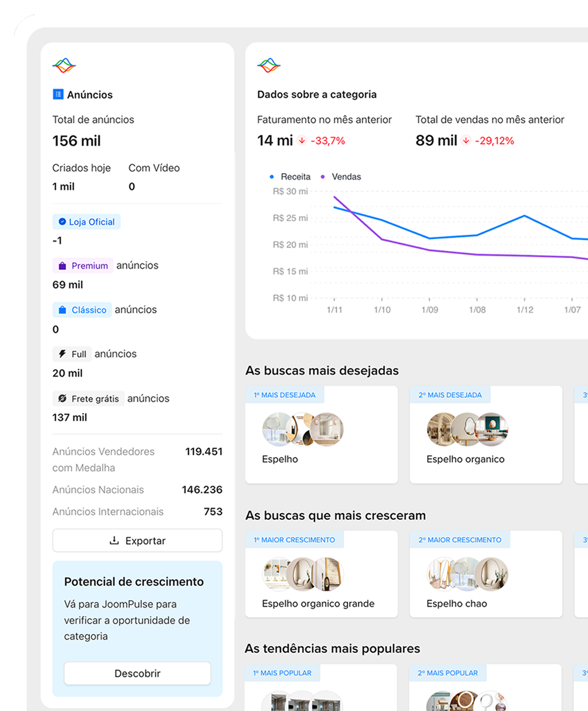Click the Frete grátis badge
This screenshot has width=588, height=711.
tap(88, 399)
